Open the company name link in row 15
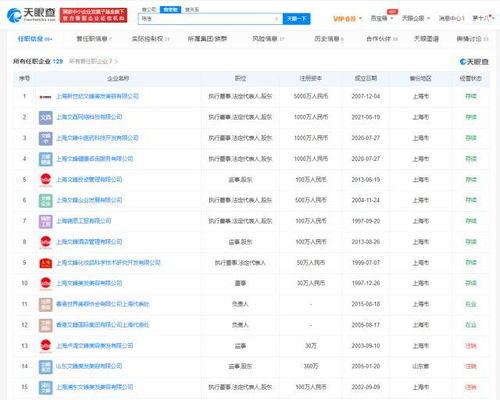The height and width of the screenshot is (400, 500). [95, 387]
